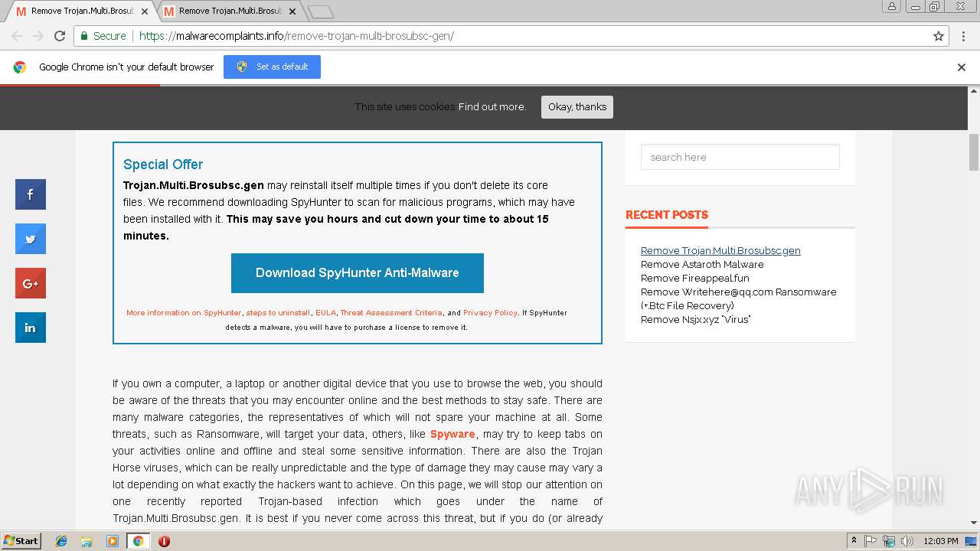Open Windows Explorer folder icon in the taskbar
The width and height of the screenshot is (980, 551).
point(87,541)
